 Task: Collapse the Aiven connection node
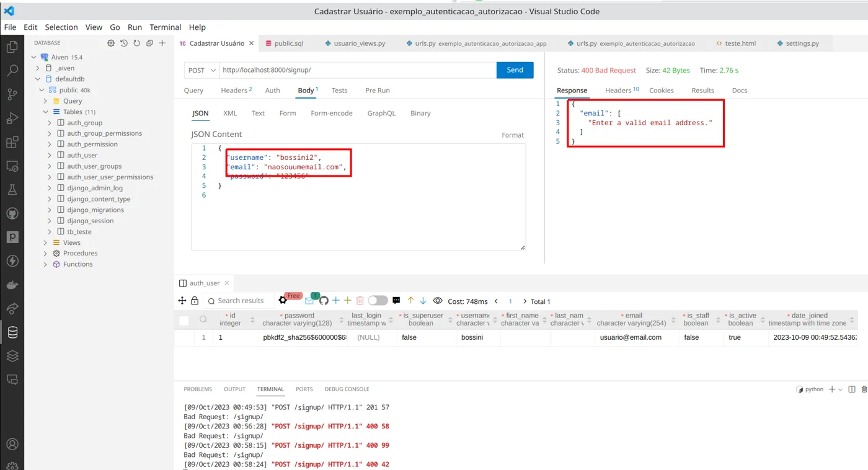point(34,57)
